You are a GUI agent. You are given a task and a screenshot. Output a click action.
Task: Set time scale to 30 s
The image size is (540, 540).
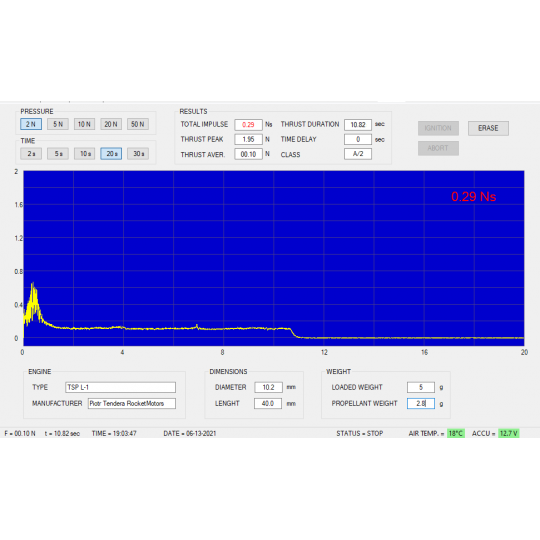(138, 154)
